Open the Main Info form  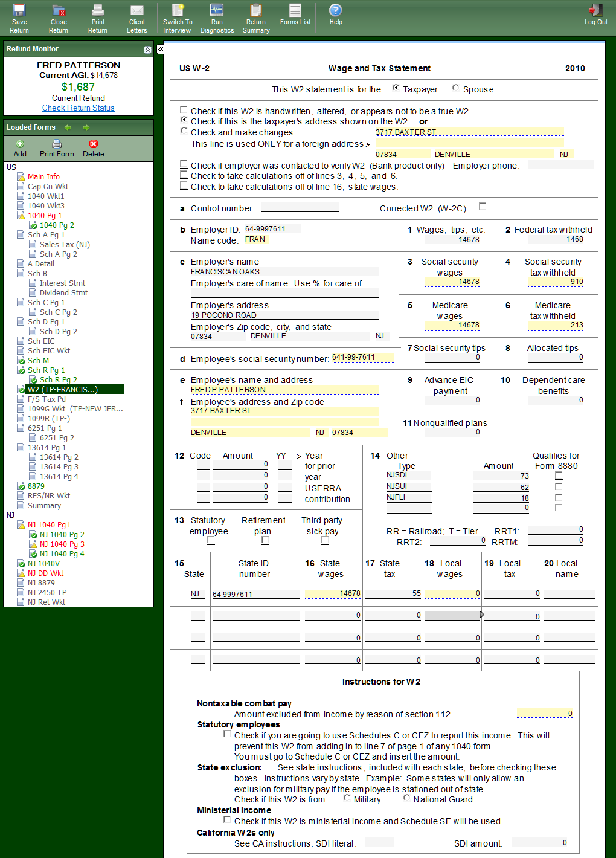pyautogui.click(x=43, y=177)
